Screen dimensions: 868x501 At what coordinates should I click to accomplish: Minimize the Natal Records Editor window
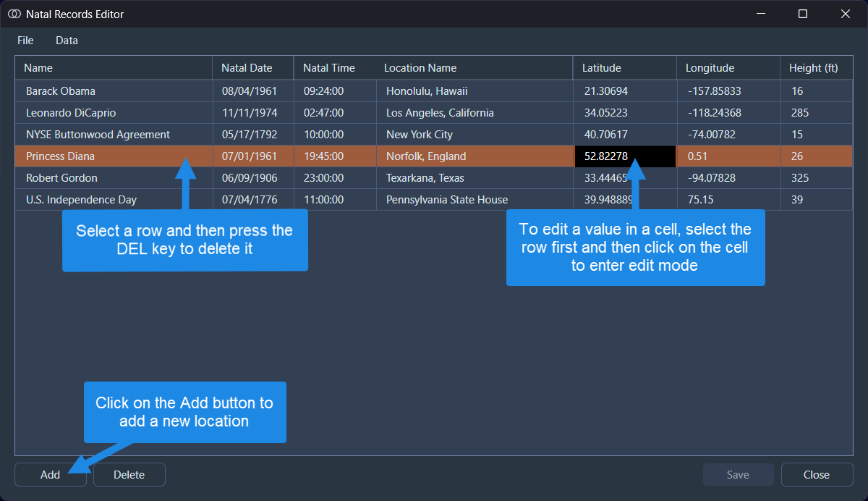click(760, 14)
